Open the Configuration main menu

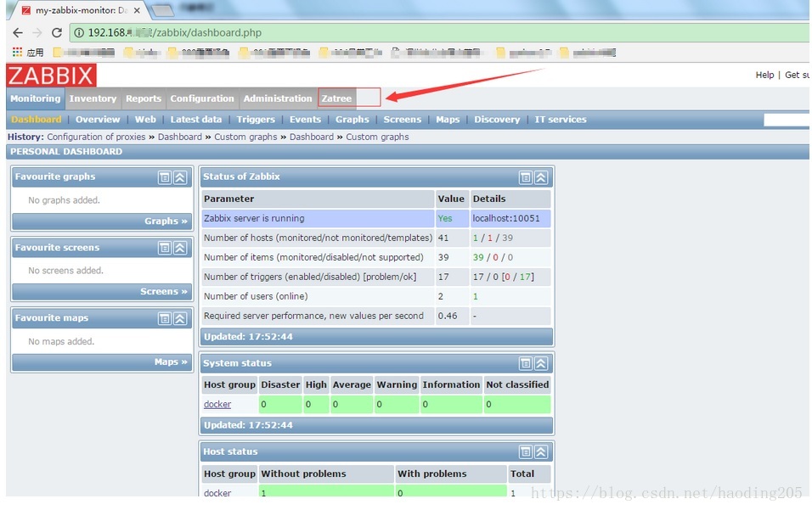pyautogui.click(x=202, y=98)
